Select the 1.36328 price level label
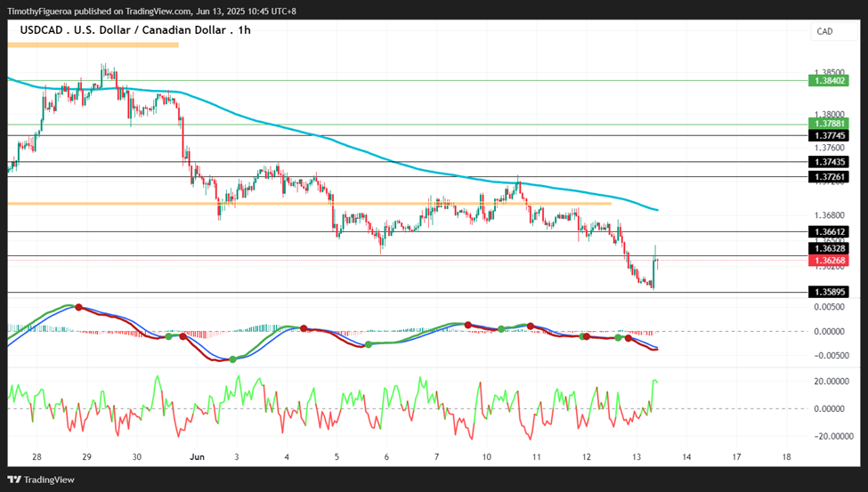The image size is (868, 492). 828,248
